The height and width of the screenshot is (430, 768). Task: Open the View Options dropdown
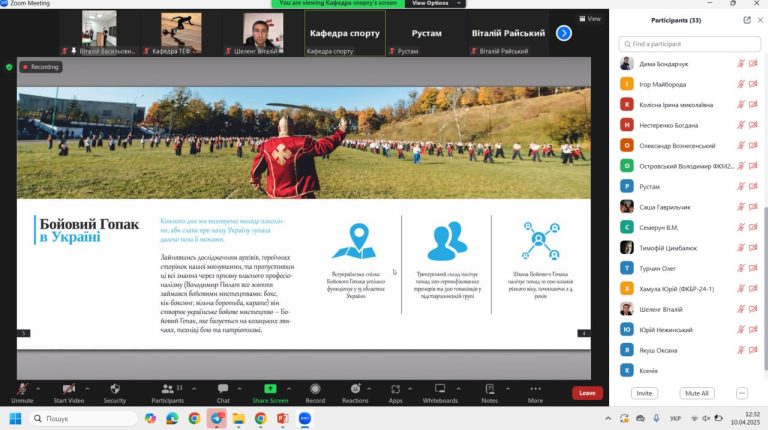click(435, 3)
